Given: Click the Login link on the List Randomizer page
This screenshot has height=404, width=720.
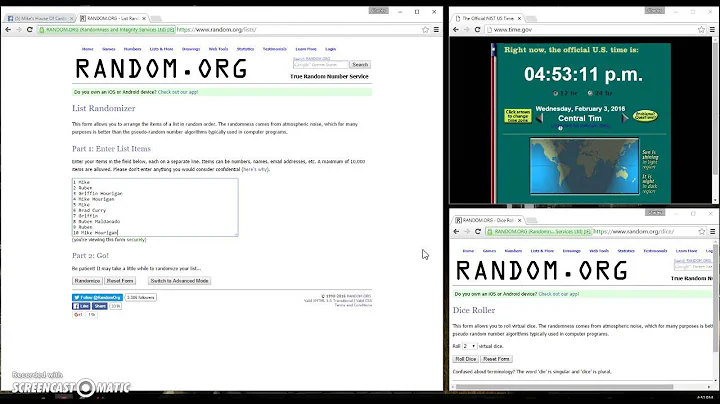Looking at the screenshot, I should (331, 49).
